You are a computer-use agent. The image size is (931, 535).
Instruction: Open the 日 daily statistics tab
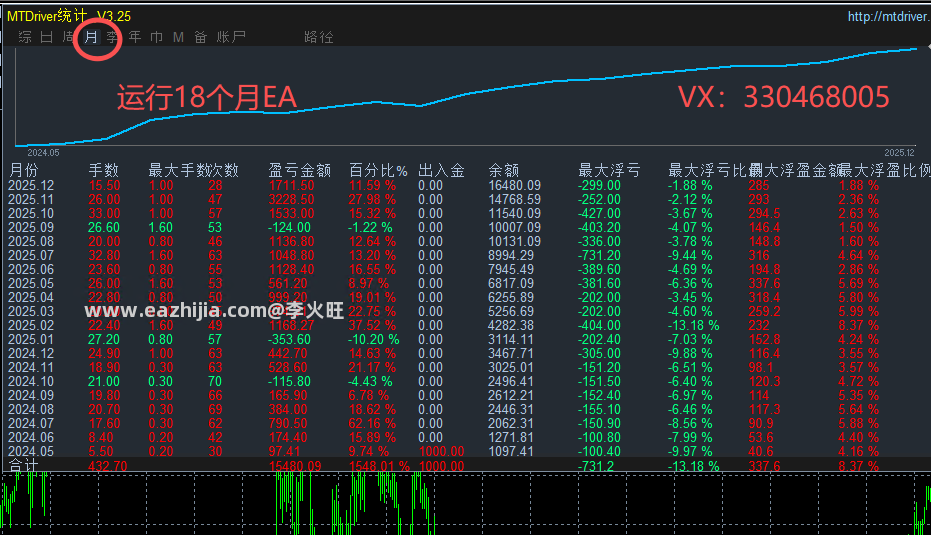pyautogui.click(x=47, y=37)
